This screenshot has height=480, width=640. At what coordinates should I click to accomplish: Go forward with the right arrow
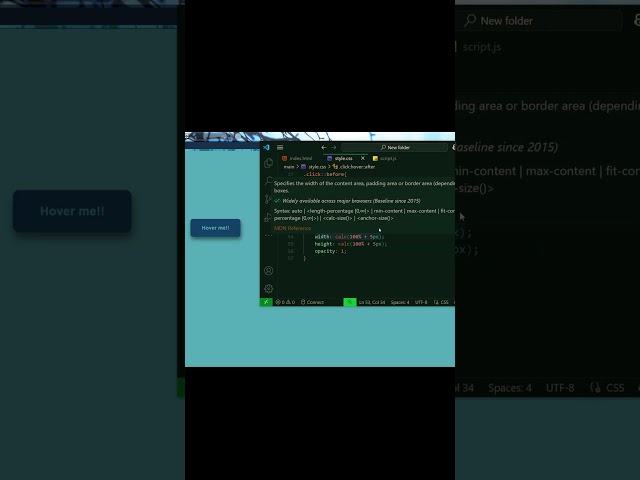point(335,147)
